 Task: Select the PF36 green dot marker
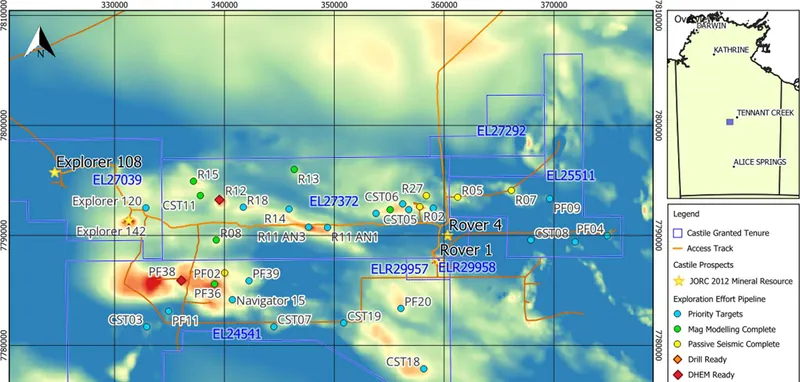(x=214, y=284)
